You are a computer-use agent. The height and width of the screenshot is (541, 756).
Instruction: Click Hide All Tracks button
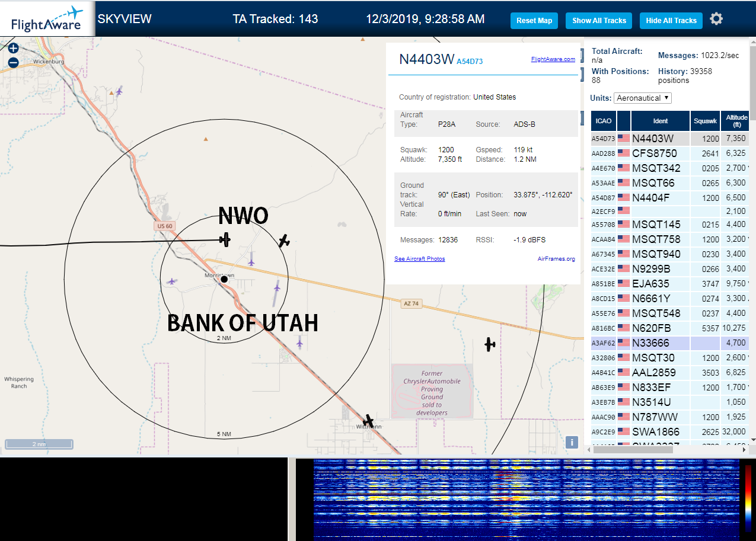pos(671,21)
